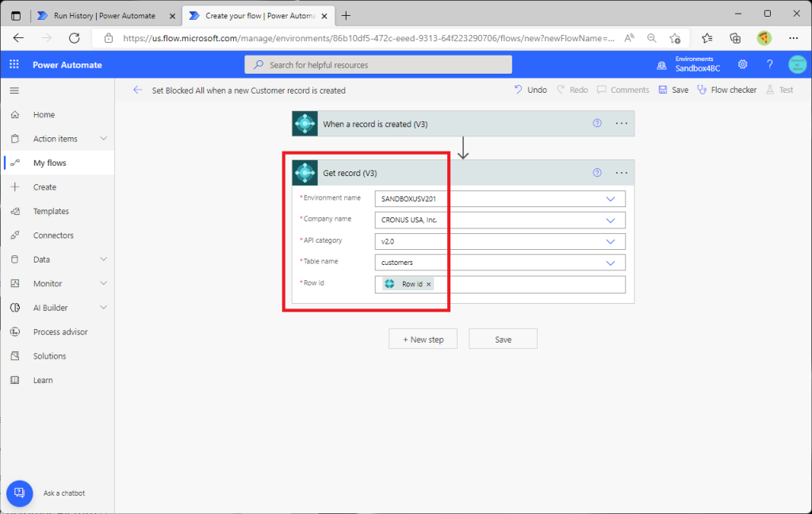This screenshot has height=514, width=812.
Task: Click the Save button below the flow
Action: [503, 339]
